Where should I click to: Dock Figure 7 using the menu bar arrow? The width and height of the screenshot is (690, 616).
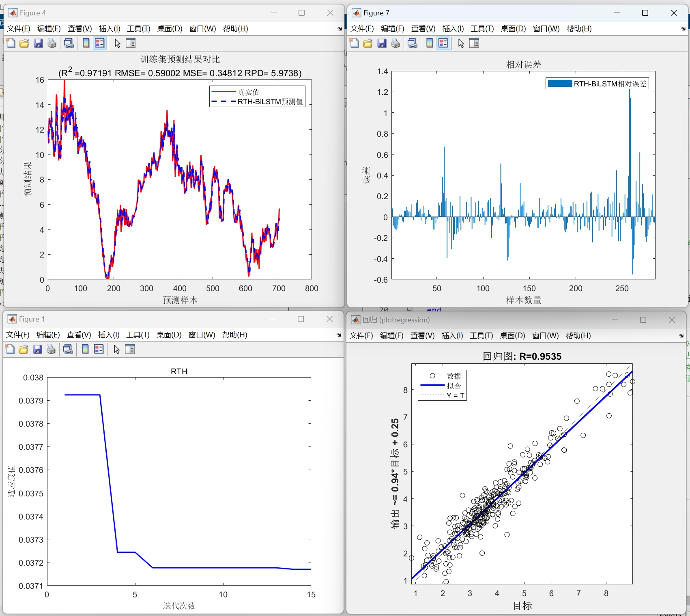(683, 29)
